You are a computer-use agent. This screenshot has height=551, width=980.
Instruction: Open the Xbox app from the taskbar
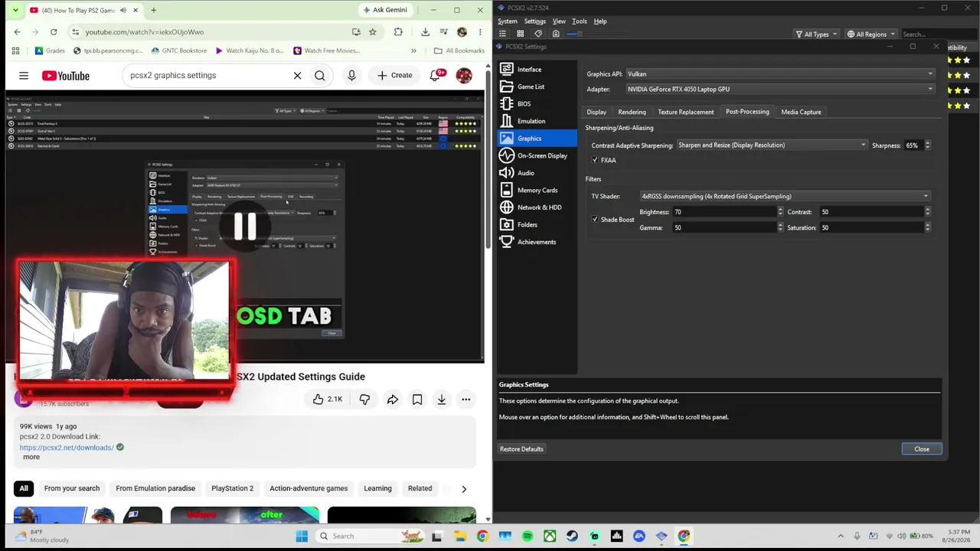pos(550,536)
